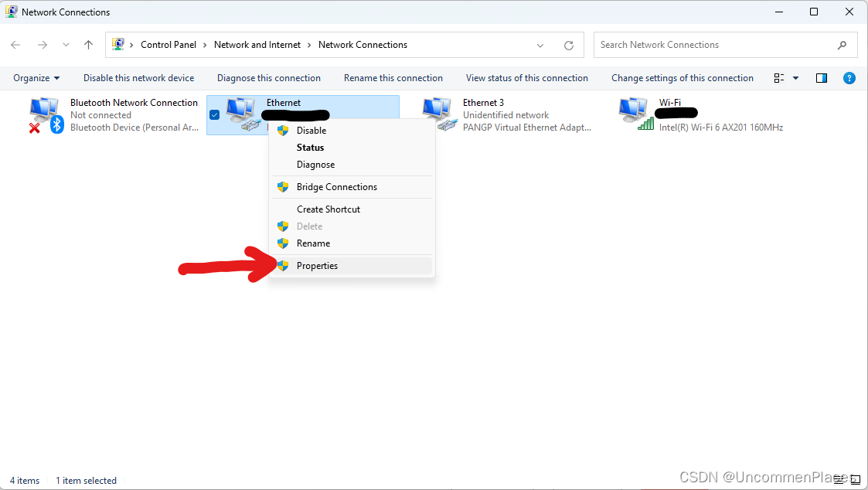This screenshot has height=490, width=868.
Task: Uncheck the Ethernet item checkbox
Action: [x=215, y=115]
